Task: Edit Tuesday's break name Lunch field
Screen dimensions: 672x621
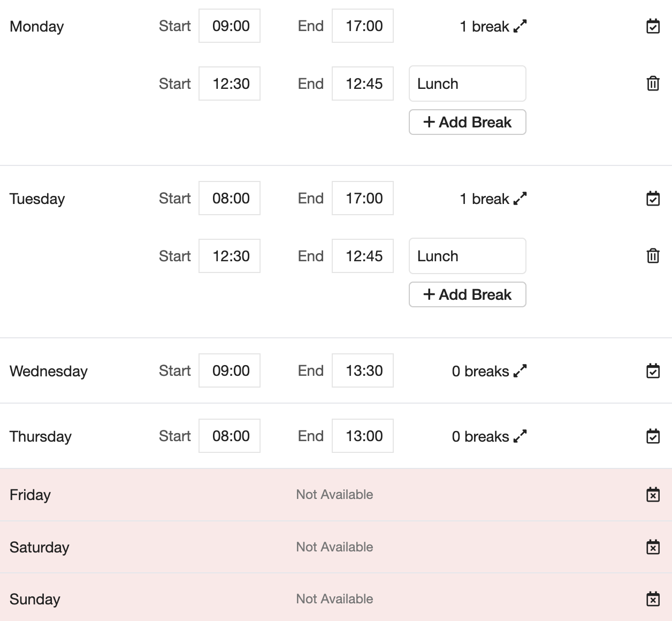Action: 467,256
